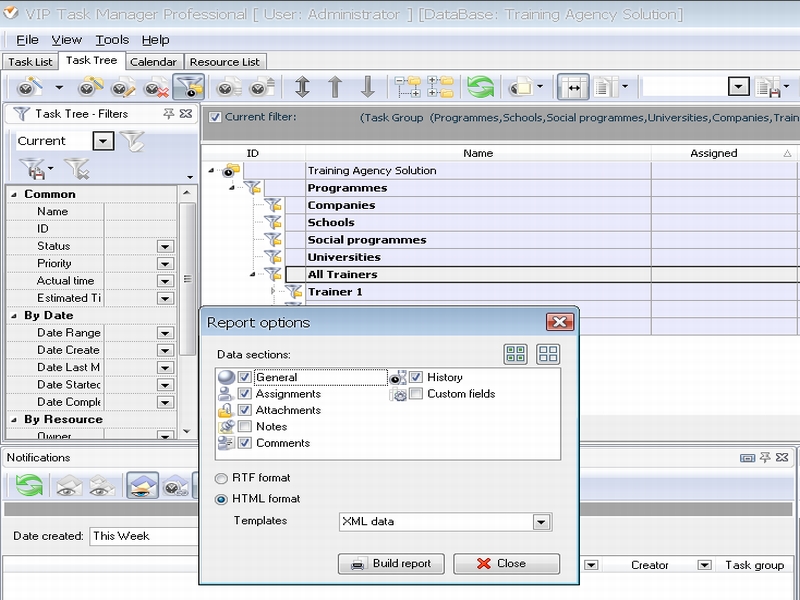Click the move task down arrow icon
Viewport: 800px width, 600px height.
pos(367,87)
